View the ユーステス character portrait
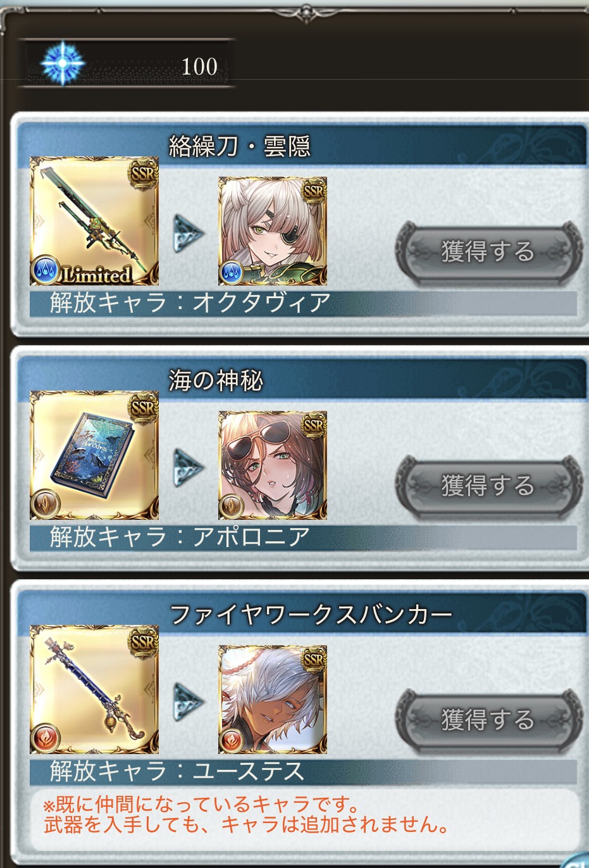589x868 pixels. (273, 700)
